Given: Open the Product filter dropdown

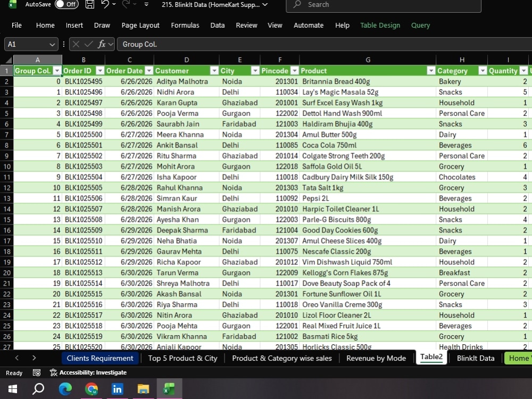Looking at the screenshot, I should click(x=431, y=71).
